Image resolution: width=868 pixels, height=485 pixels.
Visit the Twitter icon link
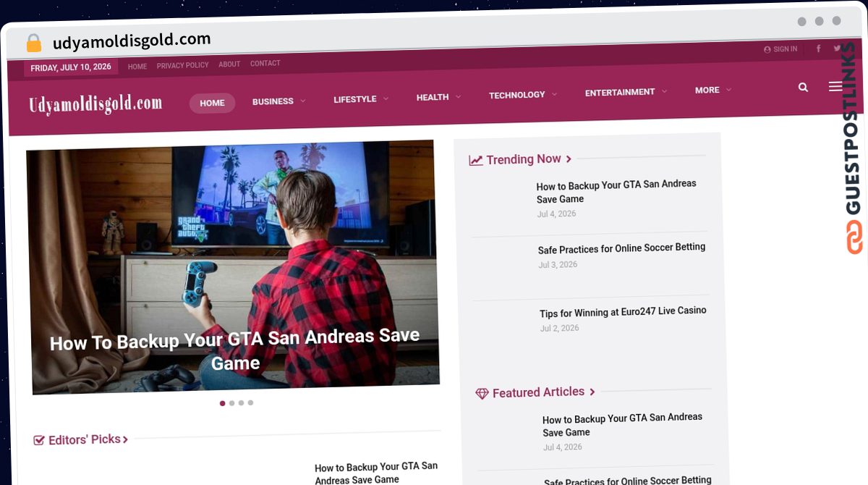tap(837, 48)
